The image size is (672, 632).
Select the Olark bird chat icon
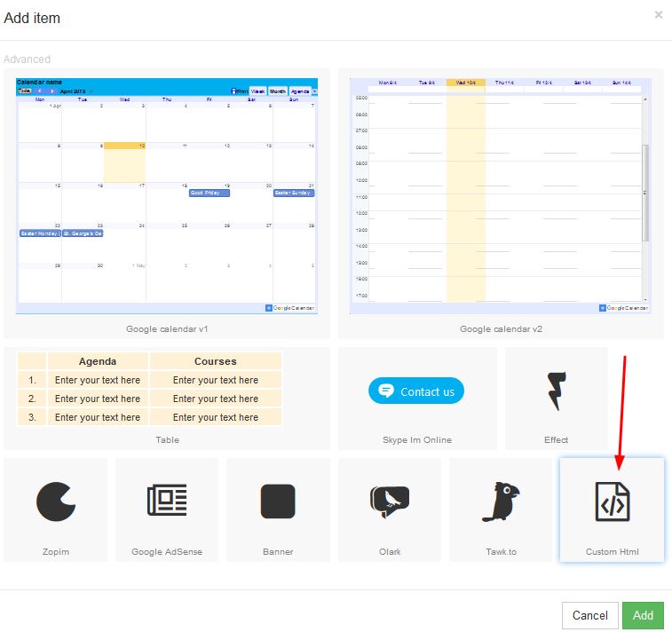(x=389, y=502)
